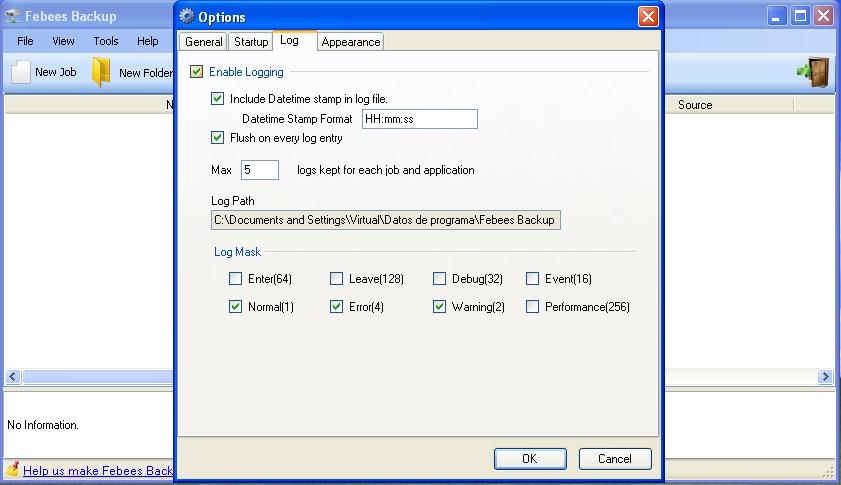Click the exit door icon in toolbar

coord(814,72)
